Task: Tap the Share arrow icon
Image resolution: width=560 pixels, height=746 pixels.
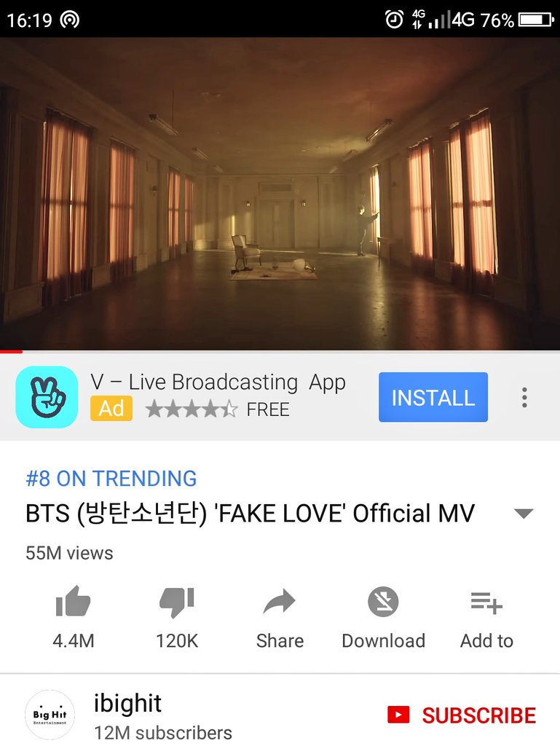Action: click(280, 601)
